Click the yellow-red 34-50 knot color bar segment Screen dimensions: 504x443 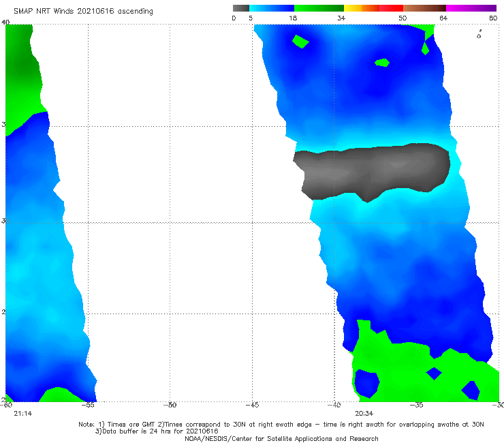pyautogui.click(x=373, y=8)
